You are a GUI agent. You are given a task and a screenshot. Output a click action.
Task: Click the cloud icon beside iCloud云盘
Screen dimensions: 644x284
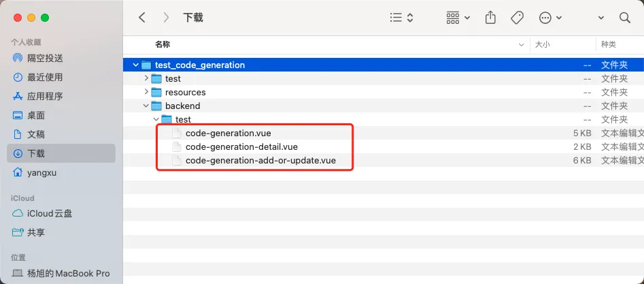pos(18,214)
